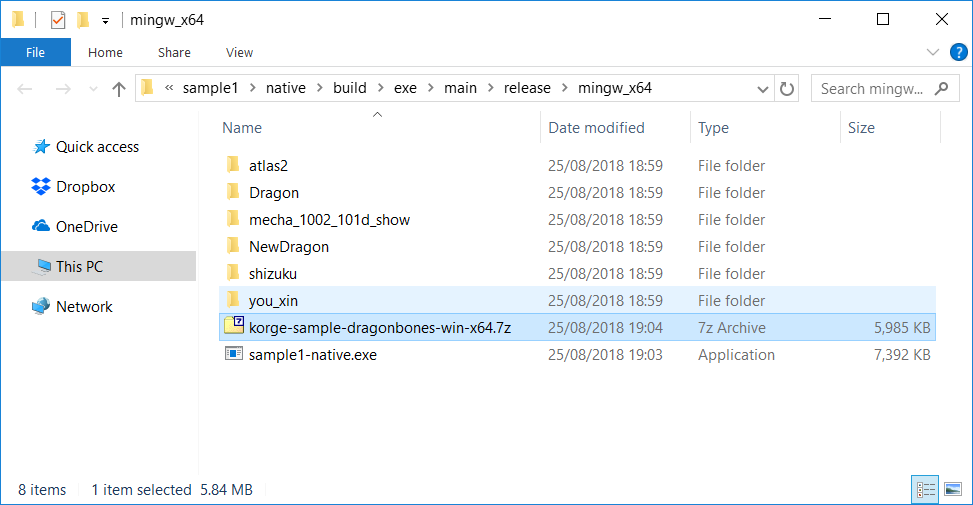This screenshot has width=973, height=505.
Task: Open the File menu
Action: [35, 53]
